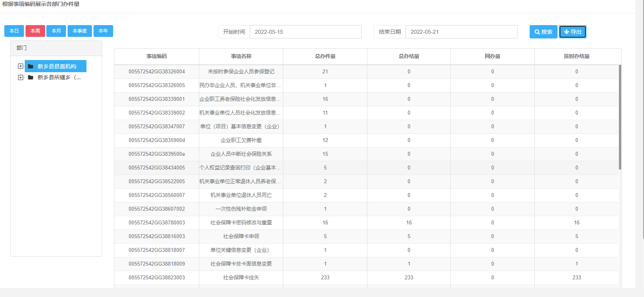Filter by 本月 (this month)

[x=56, y=31]
